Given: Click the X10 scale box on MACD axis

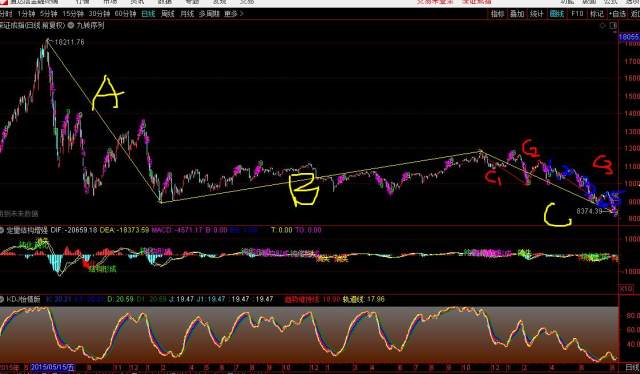Looking at the screenshot, I should click(627, 289).
